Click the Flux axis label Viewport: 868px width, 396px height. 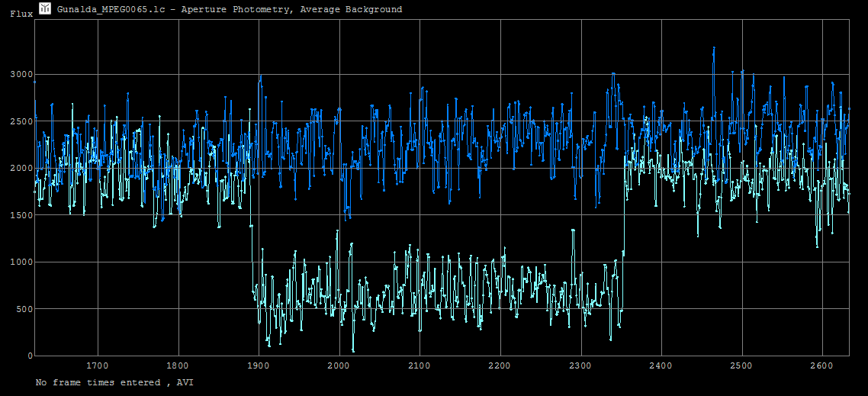click(21, 14)
